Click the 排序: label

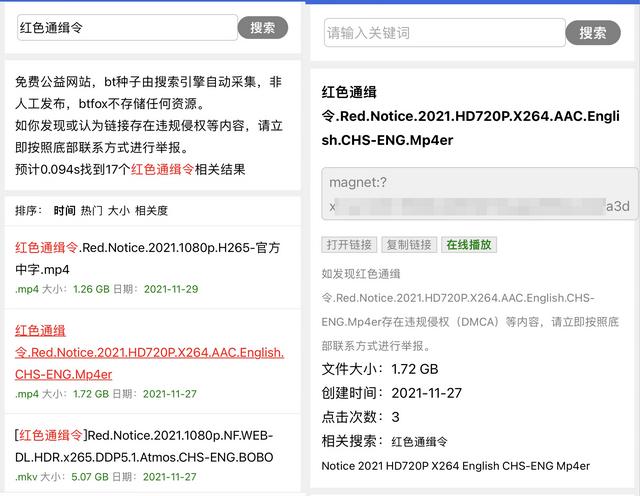coord(28,211)
